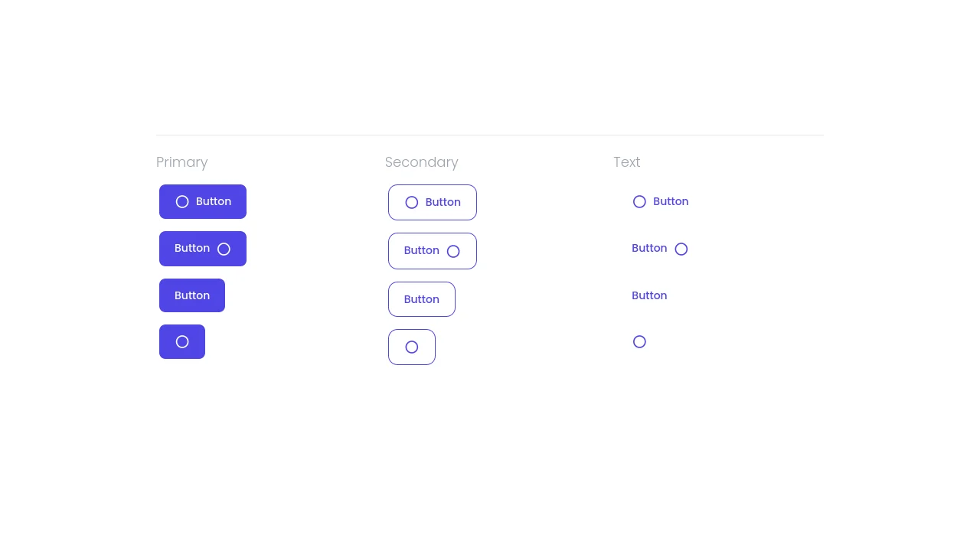Click the outlined secondary icon-only button
The image size is (980, 551).
(412, 347)
